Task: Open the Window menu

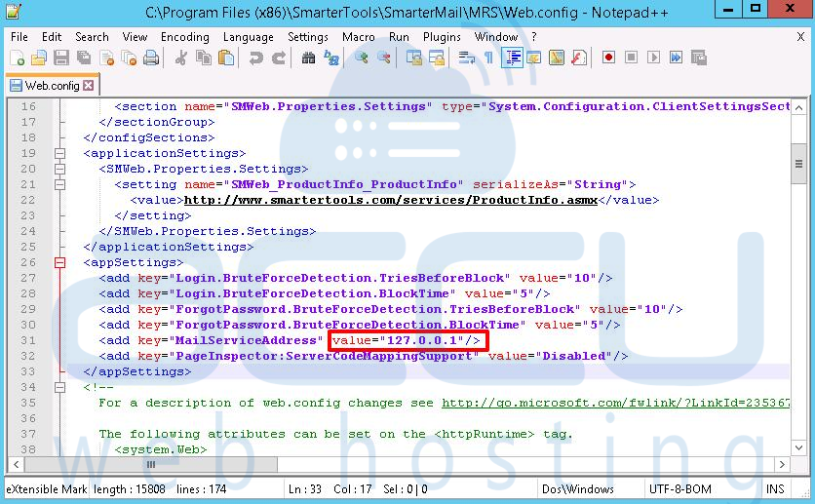Action: coord(496,37)
